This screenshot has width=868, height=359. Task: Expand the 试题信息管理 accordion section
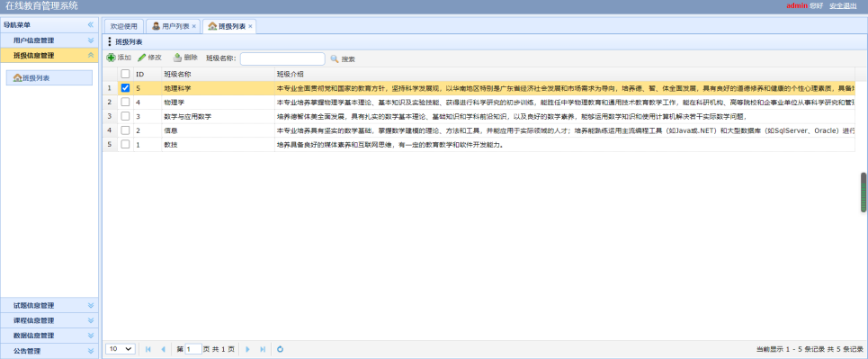(x=49, y=305)
